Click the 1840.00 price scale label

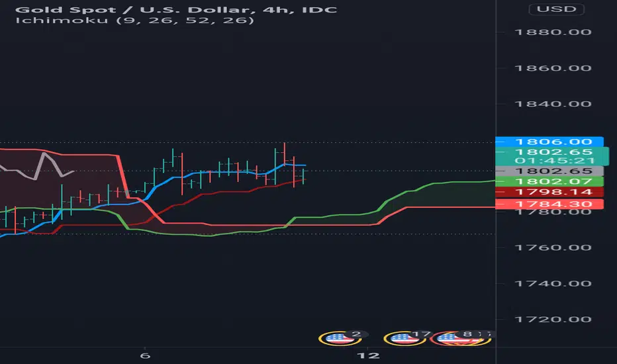click(553, 104)
